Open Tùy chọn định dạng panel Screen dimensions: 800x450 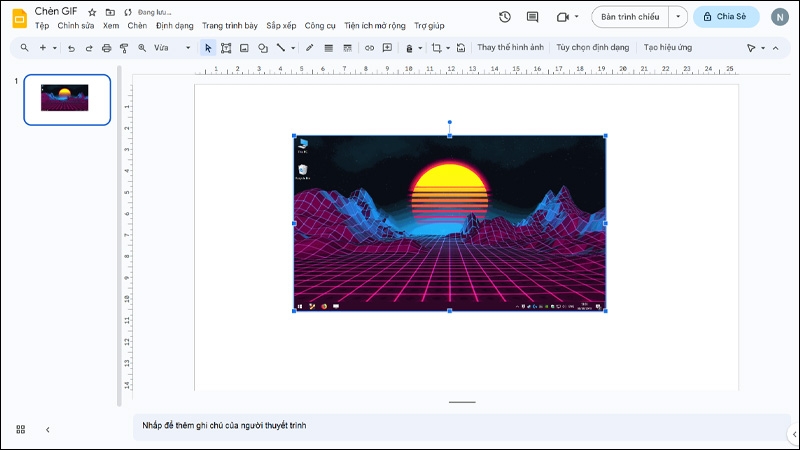[x=592, y=47]
